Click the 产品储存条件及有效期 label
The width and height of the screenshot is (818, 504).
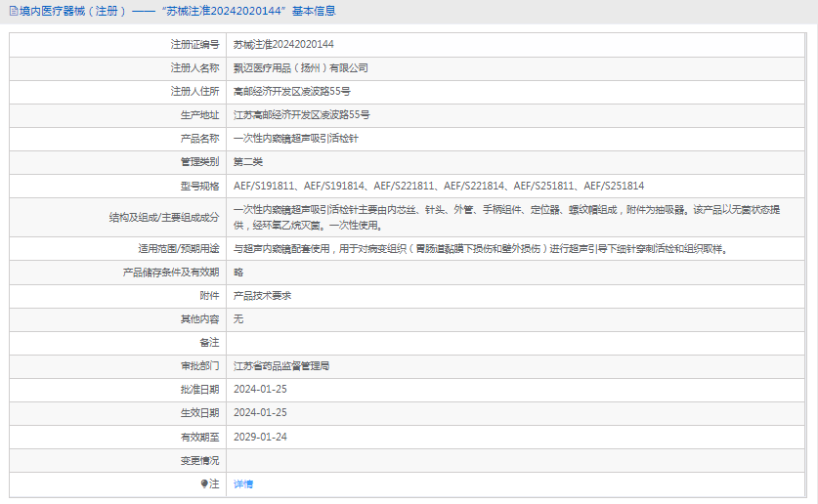pos(171,273)
